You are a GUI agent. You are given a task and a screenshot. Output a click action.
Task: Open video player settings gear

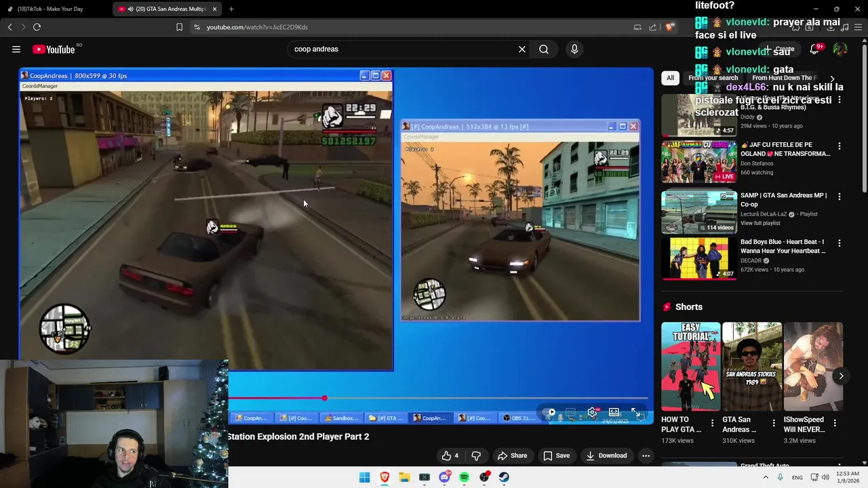[592, 412]
